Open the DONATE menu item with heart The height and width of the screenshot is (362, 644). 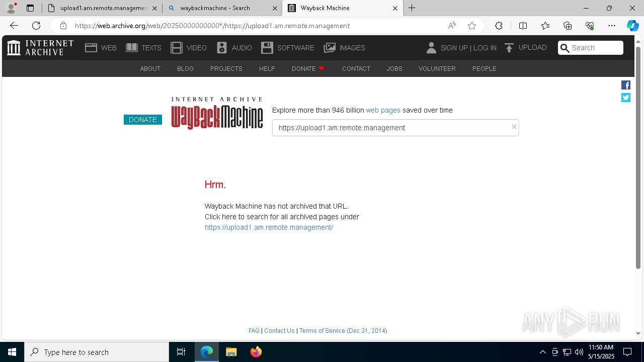pyautogui.click(x=308, y=69)
